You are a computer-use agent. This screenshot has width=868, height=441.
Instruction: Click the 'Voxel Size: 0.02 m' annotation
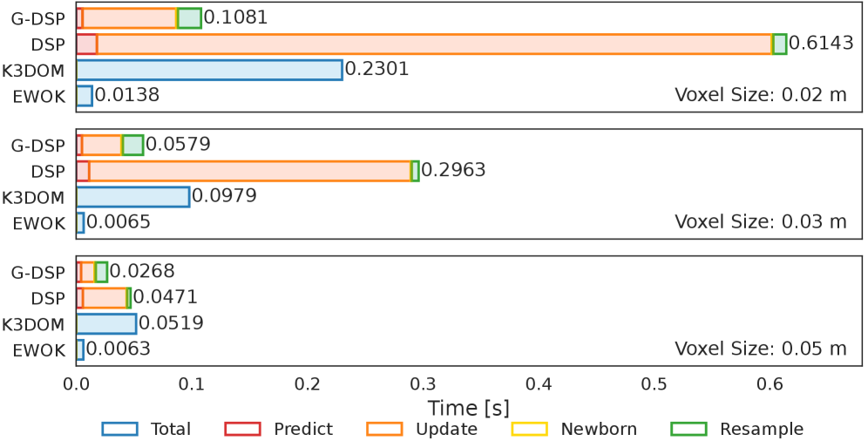[x=761, y=96]
